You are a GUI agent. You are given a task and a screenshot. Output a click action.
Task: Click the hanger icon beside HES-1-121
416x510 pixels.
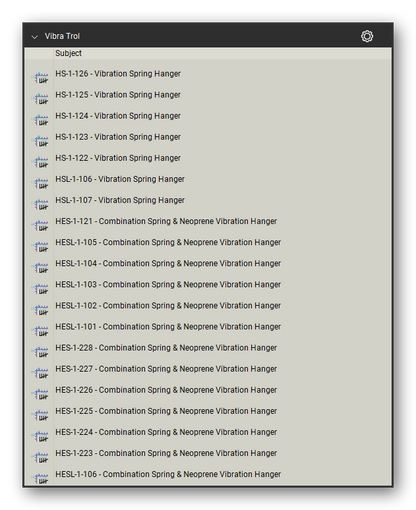40,225
